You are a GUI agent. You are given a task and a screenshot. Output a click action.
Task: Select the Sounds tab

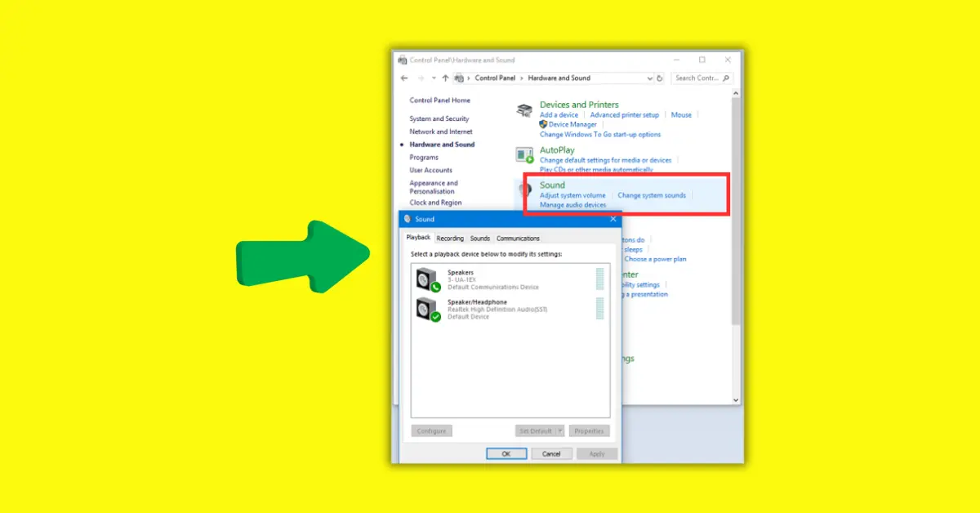[480, 238]
